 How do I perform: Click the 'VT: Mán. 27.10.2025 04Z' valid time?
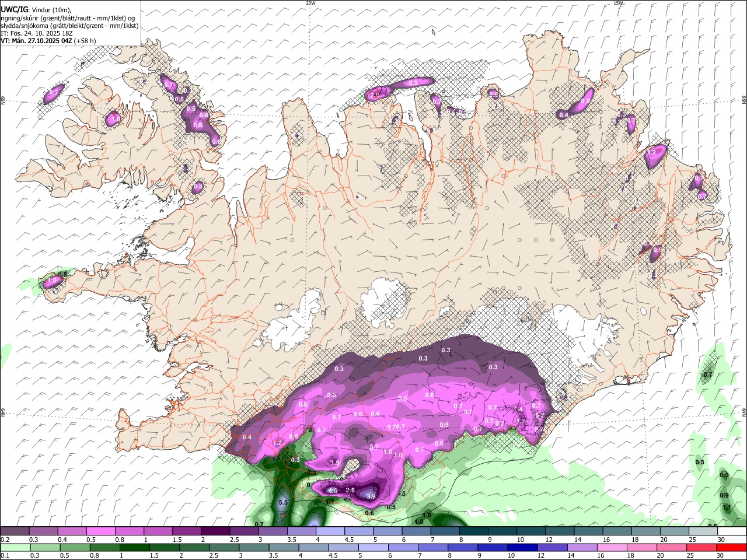[x=36, y=41]
